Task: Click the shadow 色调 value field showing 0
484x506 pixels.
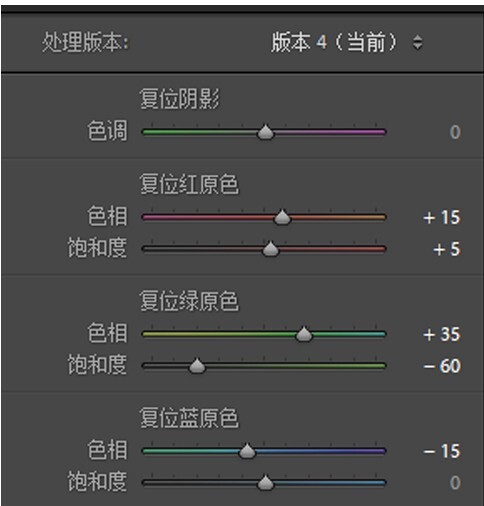Action: pyautogui.click(x=455, y=132)
